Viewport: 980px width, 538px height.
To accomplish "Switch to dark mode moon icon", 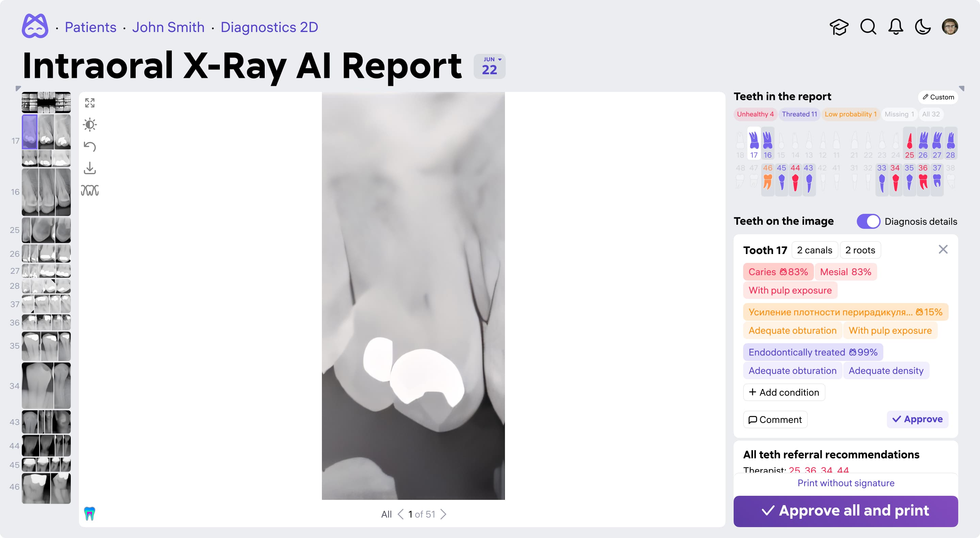I will pyautogui.click(x=922, y=27).
